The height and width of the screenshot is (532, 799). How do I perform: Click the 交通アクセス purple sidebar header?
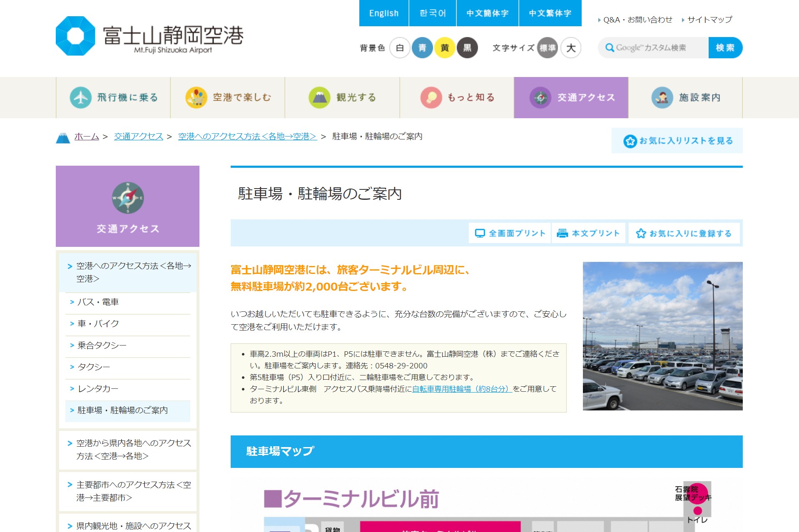tap(128, 206)
